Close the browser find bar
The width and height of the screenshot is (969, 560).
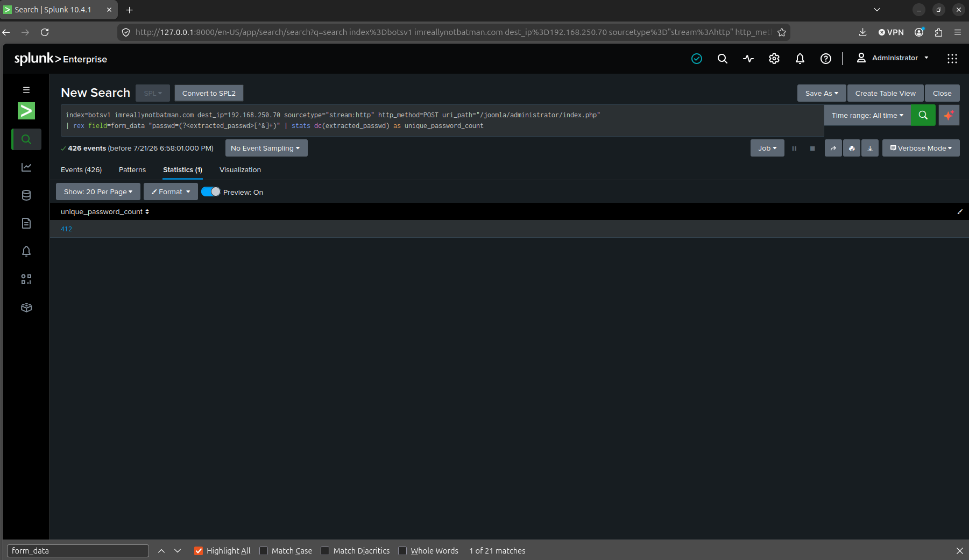960,551
